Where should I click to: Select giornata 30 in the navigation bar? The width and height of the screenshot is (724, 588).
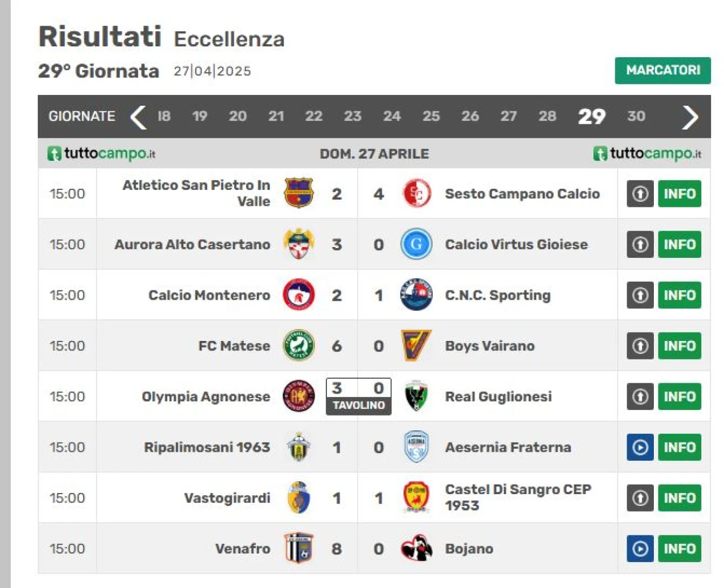pyautogui.click(x=636, y=116)
